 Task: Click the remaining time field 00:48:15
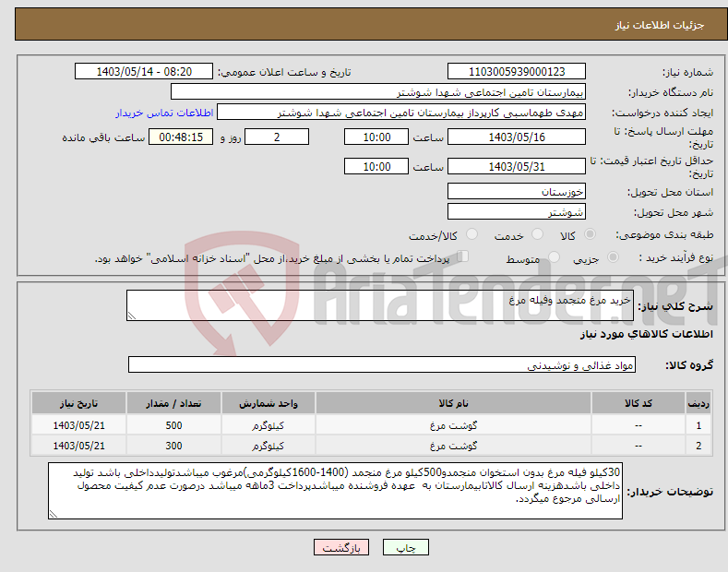(181, 137)
